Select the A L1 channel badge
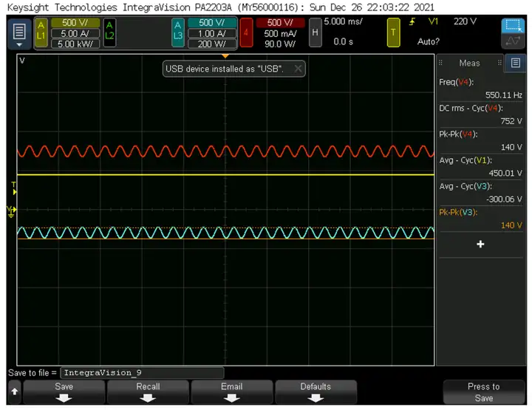 click(41, 33)
